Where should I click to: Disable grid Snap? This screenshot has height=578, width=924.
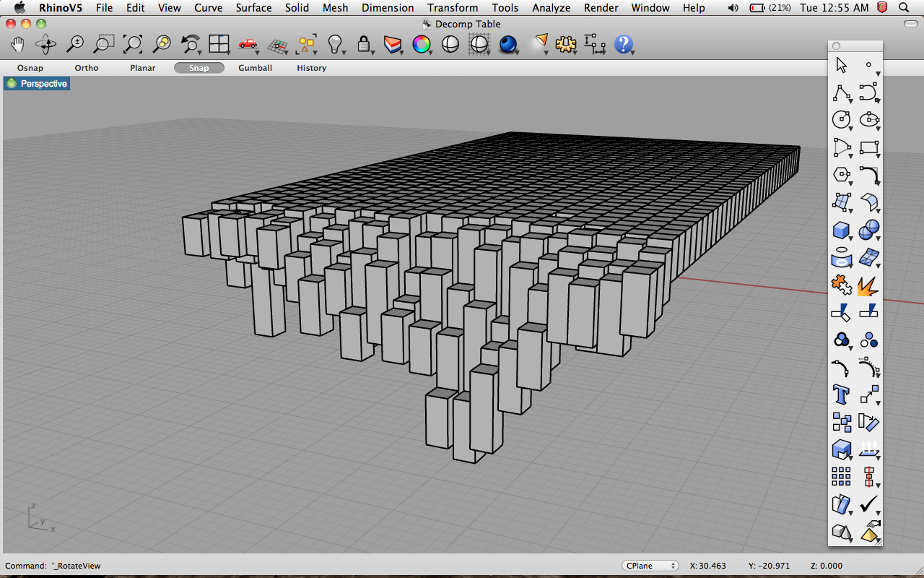tap(199, 68)
